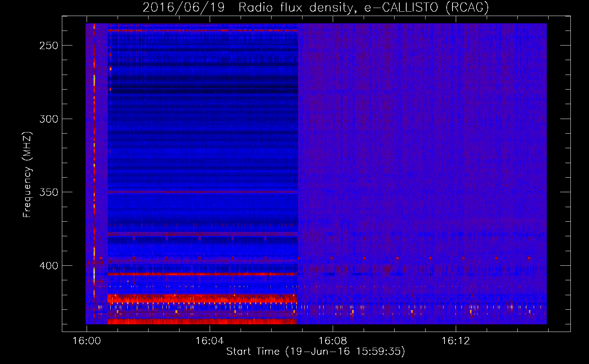Click the date '2016/06/19' in the title
This screenshot has height=364, width=589.
click(x=183, y=8)
